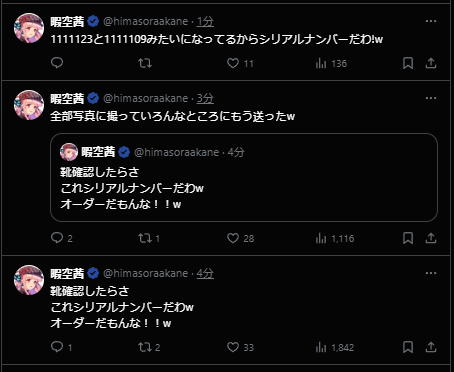
Task: Open more options on the 3分 tweet
Action: pyautogui.click(x=431, y=98)
